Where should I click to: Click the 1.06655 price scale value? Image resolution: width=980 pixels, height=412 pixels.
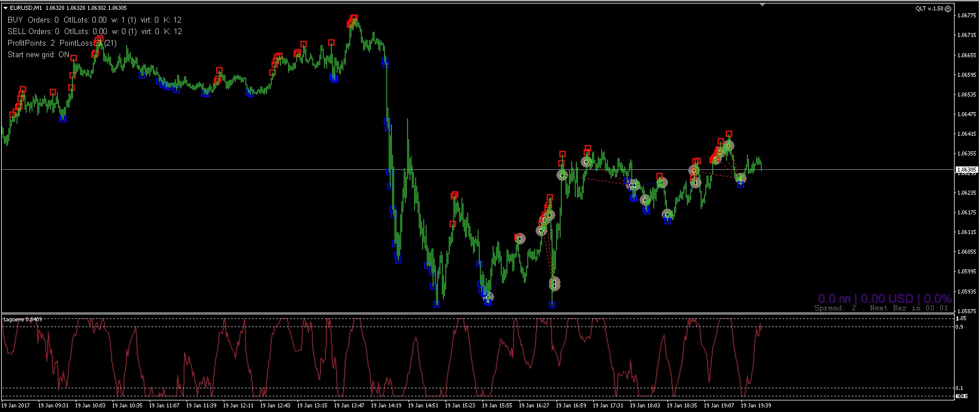click(x=967, y=55)
